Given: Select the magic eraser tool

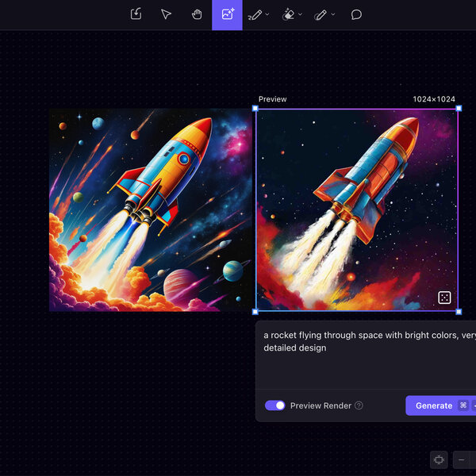Looking at the screenshot, I should point(289,14).
